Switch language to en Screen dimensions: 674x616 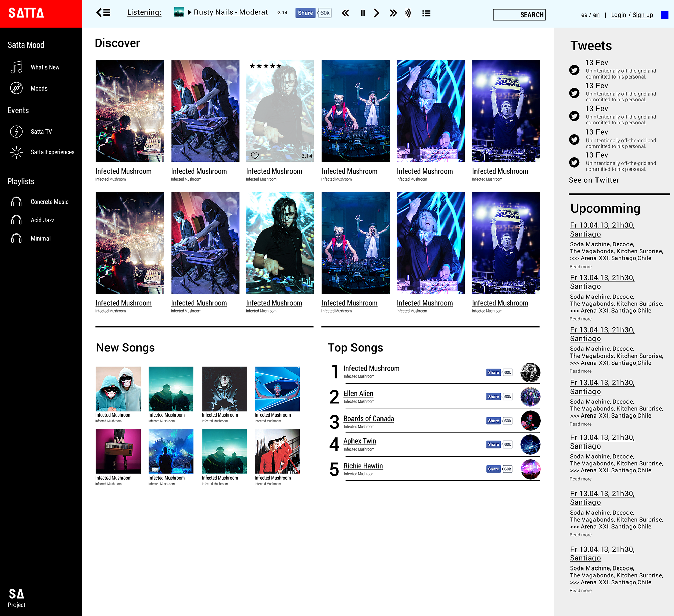[596, 15]
